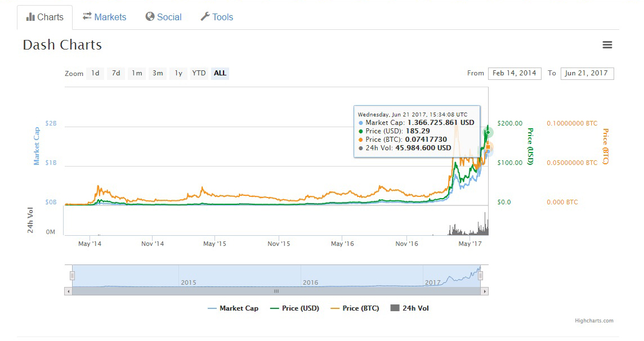Toggle 24h Vol series in legend
This screenshot has width=644, height=341.
pyautogui.click(x=409, y=308)
